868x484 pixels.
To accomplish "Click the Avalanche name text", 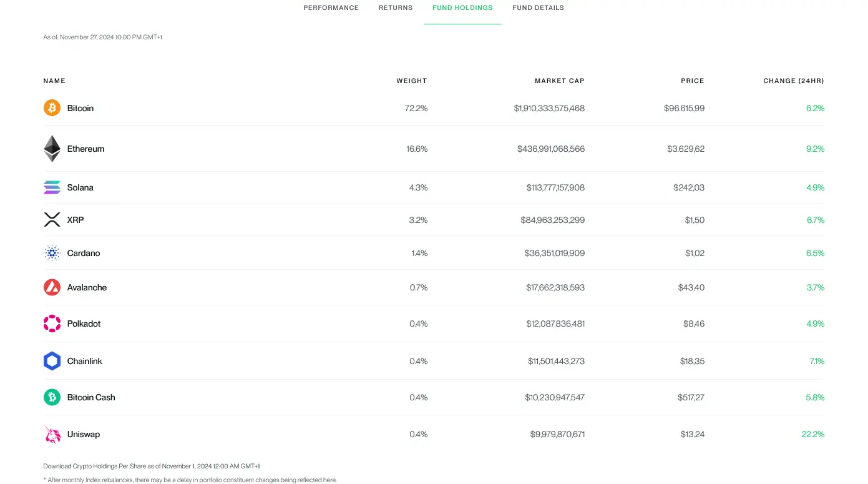I will [87, 287].
